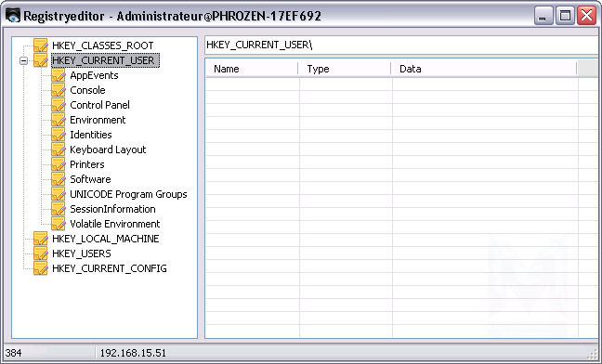Open the Software subkey
Image resolution: width=602 pixels, height=364 pixels.
pos(90,179)
